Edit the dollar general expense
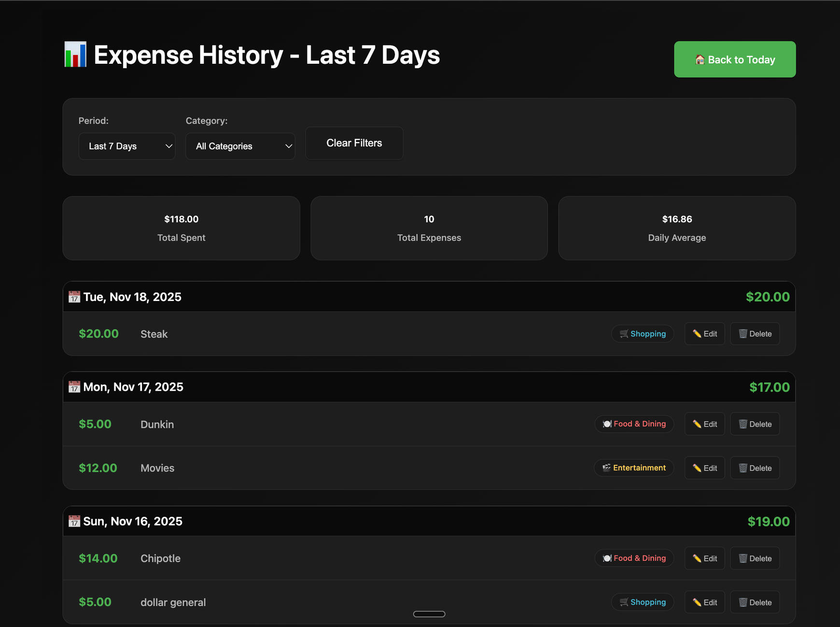840x627 pixels. 704,602
